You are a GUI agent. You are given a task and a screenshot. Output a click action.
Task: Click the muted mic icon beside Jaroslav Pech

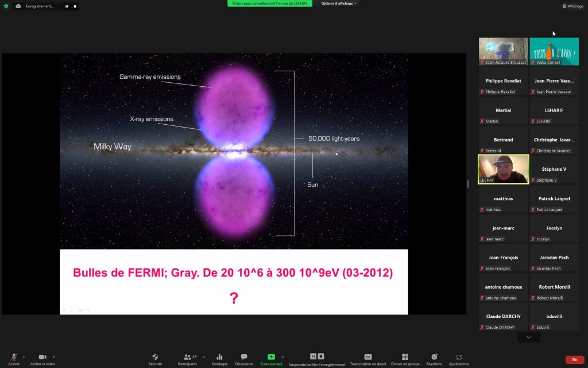point(533,269)
